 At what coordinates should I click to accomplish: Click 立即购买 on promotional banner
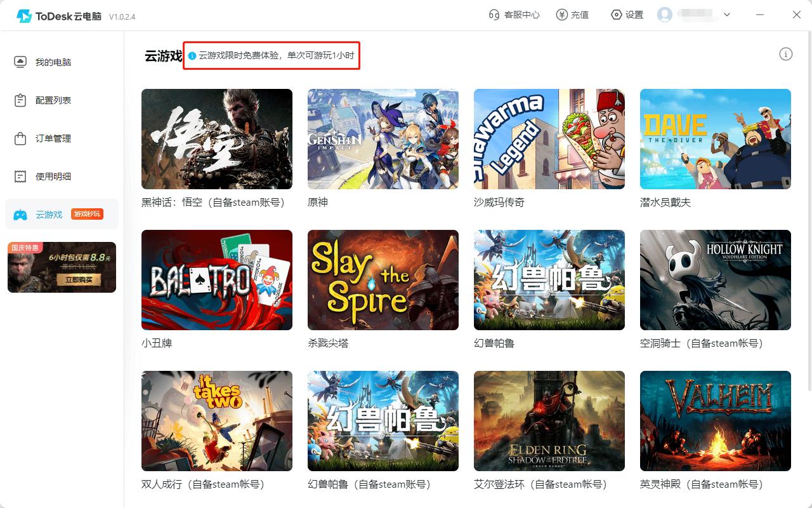coord(79,280)
